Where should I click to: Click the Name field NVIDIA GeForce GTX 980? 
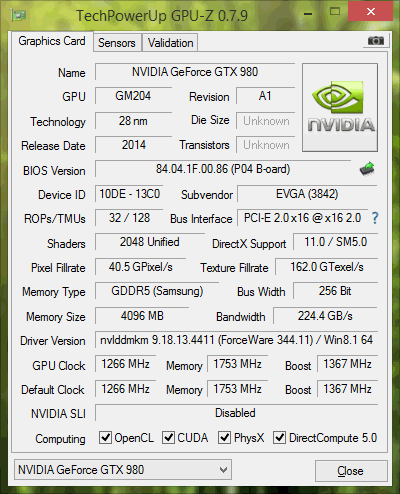(195, 72)
